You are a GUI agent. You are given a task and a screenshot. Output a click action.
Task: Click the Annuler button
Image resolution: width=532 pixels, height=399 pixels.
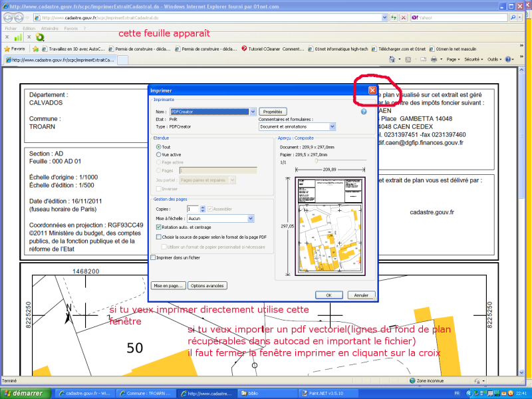361,295
